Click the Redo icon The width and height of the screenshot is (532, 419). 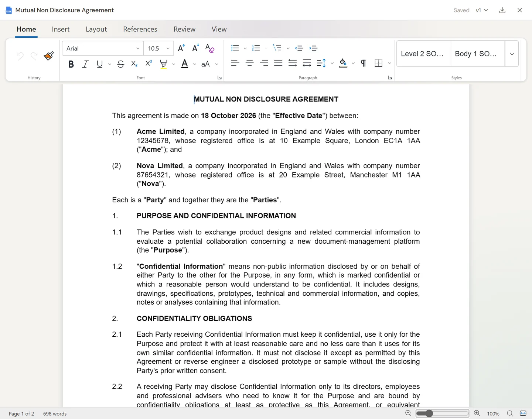(34, 56)
